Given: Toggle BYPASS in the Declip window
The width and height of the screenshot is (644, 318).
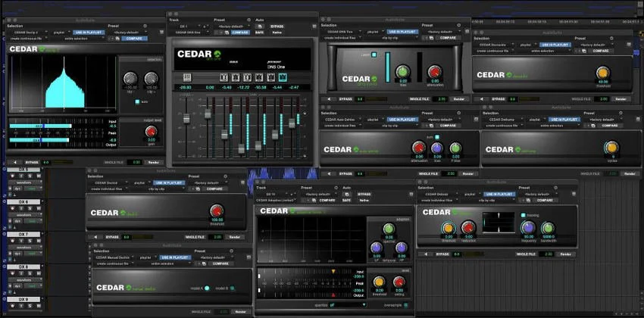Looking at the screenshot, I should [31, 162].
